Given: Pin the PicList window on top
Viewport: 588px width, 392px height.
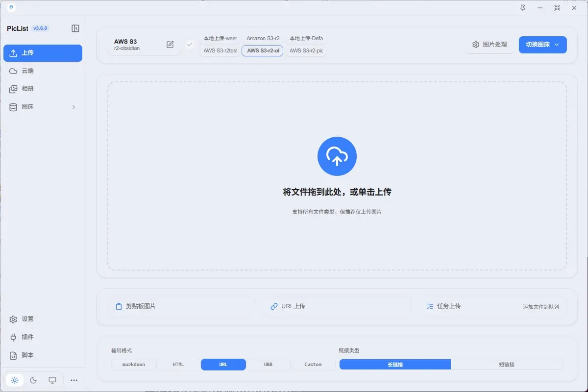Looking at the screenshot, I should 523,8.
